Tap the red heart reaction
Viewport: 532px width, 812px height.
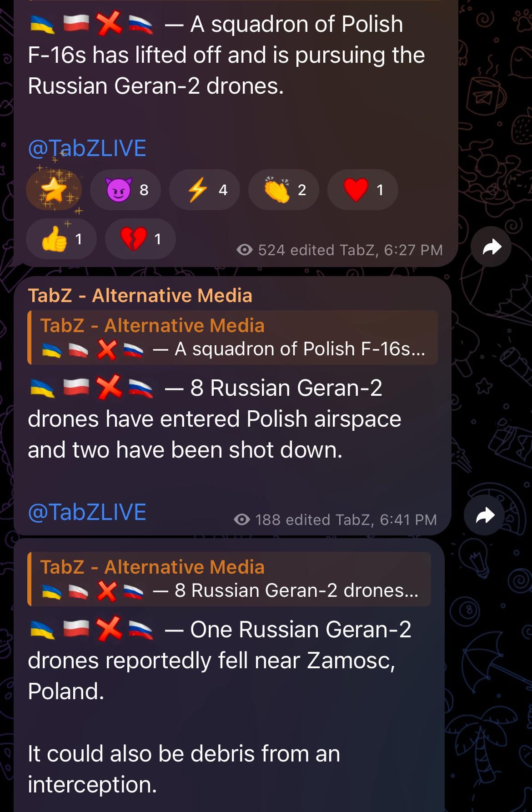click(363, 190)
